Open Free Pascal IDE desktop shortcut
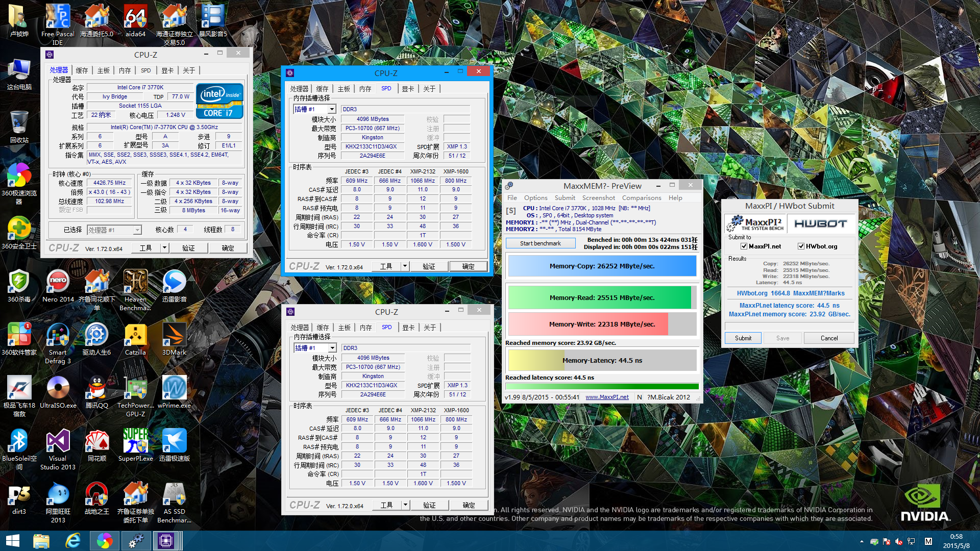The height and width of the screenshot is (551, 980). 58,24
